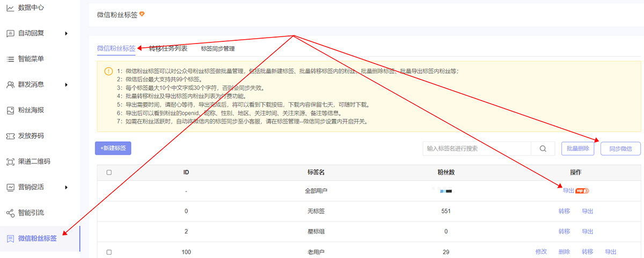Click the 同步微信 button
The width and height of the screenshot is (644, 258).
(621, 149)
